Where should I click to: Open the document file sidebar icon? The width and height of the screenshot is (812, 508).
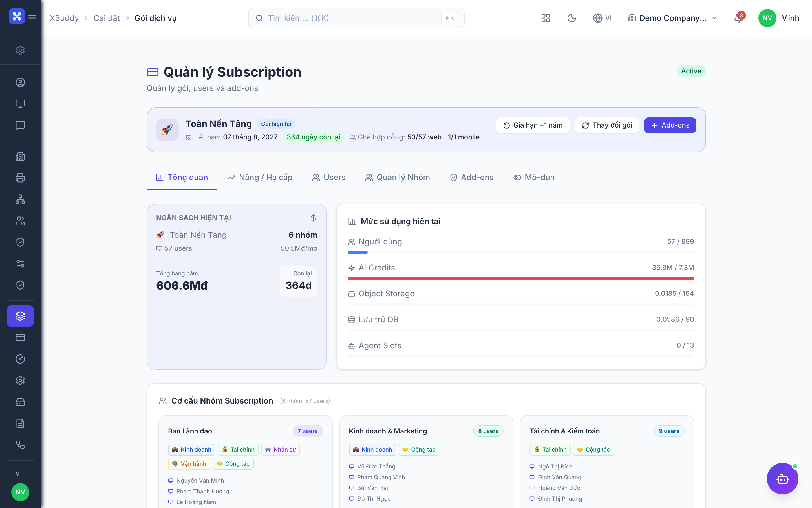[20, 424]
